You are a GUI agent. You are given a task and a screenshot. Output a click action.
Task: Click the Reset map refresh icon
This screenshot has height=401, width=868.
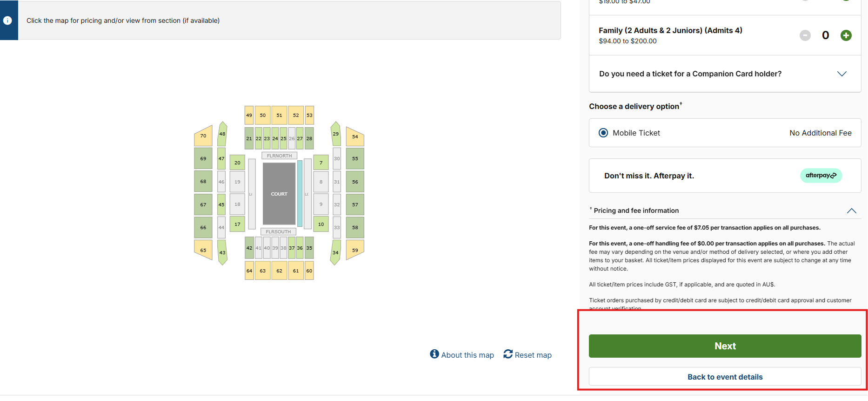(x=508, y=354)
